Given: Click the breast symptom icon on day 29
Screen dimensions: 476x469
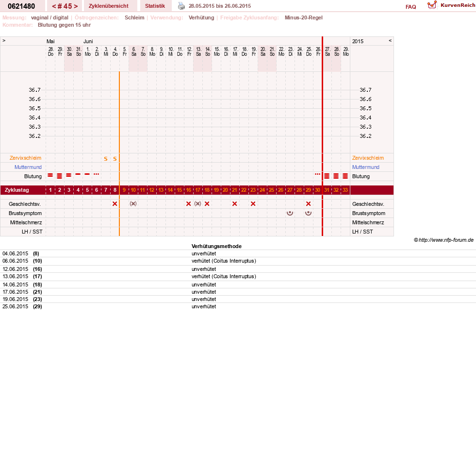Looking at the screenshot, I should tap(309, 213).
